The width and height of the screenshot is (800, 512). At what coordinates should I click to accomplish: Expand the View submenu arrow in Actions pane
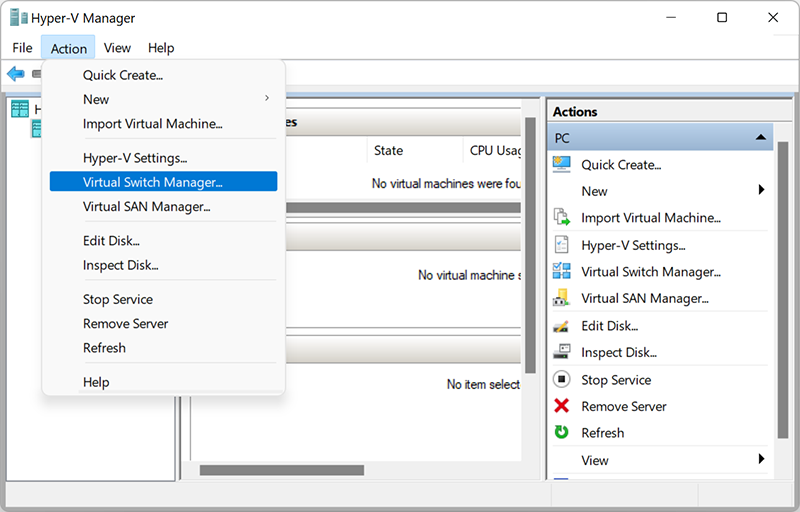(x=761, y=460)
